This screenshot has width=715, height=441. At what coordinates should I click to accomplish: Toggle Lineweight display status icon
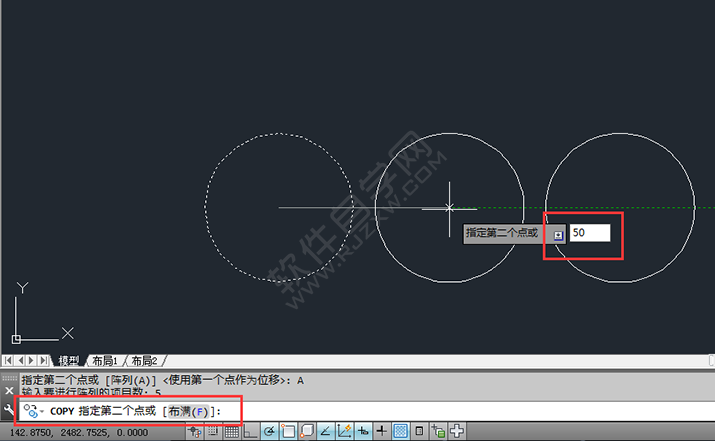[x=382, y=431]
